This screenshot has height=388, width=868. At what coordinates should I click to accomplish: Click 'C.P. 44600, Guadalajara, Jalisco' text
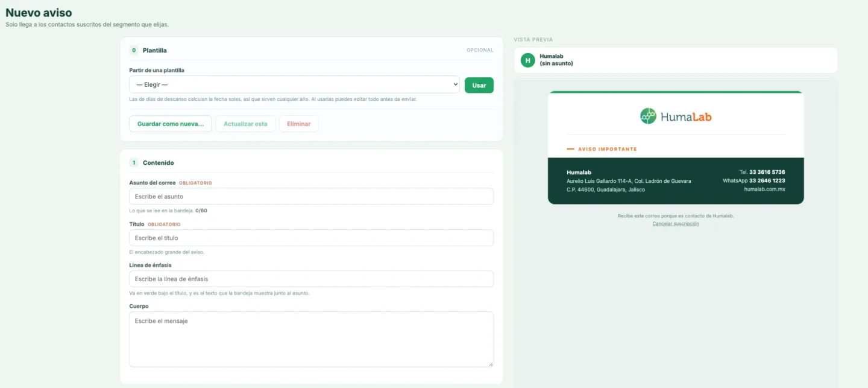(606, 189)
